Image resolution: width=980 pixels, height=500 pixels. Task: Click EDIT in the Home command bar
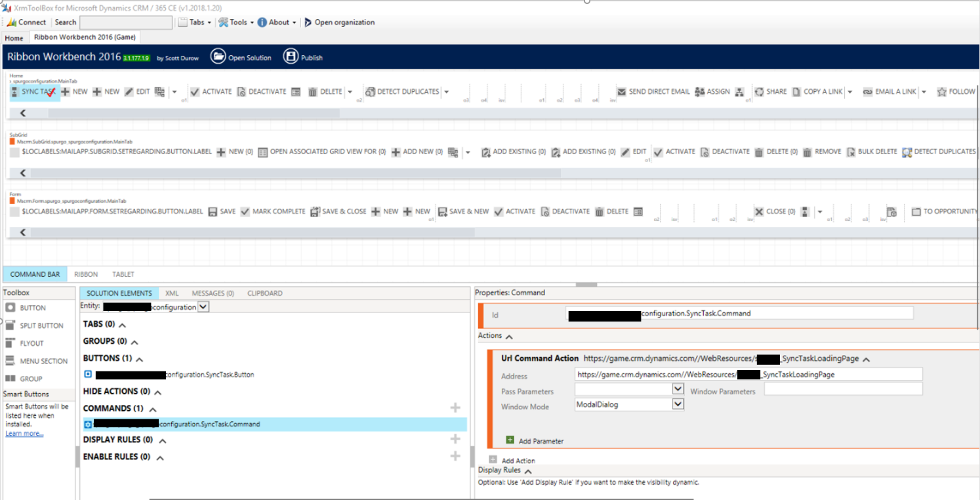[137, 92]
